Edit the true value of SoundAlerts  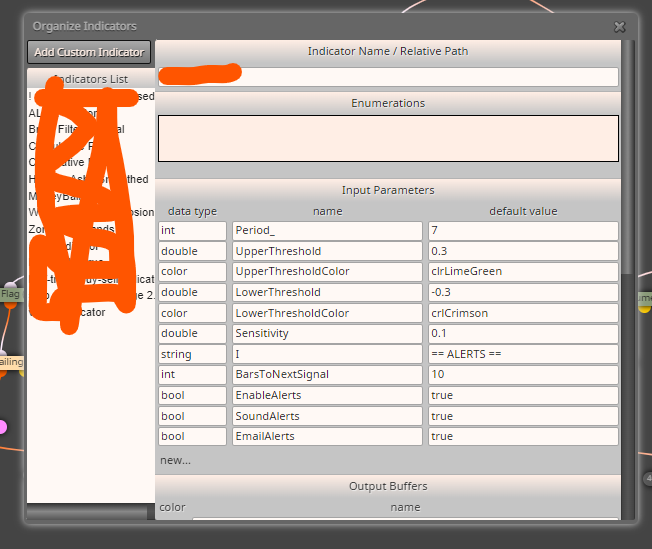[x=523, y=416]
